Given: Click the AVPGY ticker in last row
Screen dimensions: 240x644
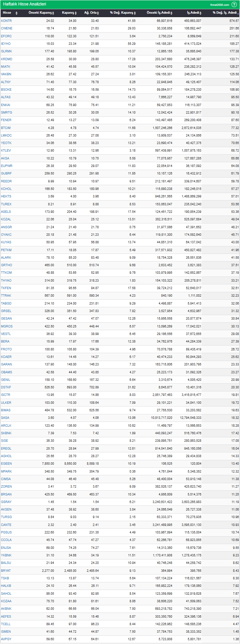Looking at the screenshot, I should click(6, 639).
